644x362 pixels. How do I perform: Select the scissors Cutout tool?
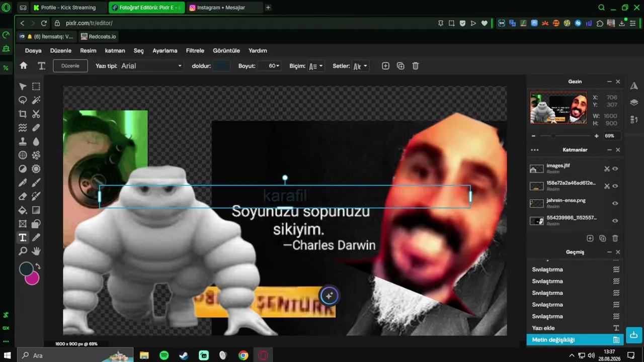(36, 114)
